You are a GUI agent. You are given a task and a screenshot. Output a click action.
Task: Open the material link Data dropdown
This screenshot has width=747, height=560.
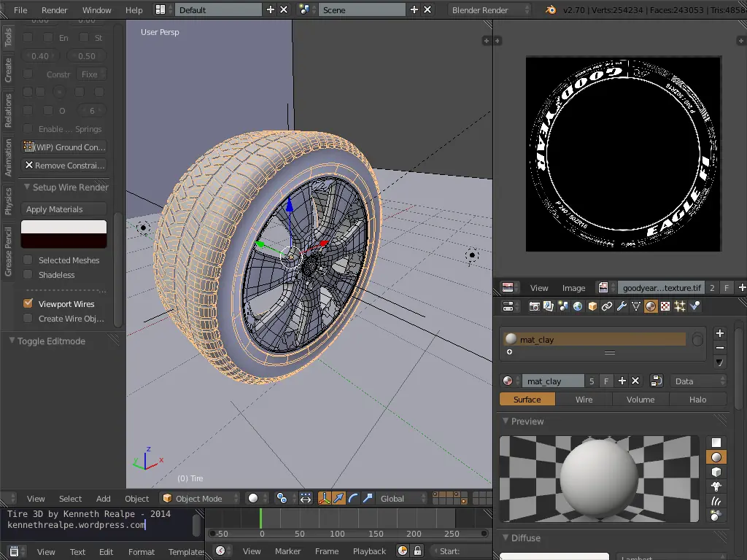(698, 381)
